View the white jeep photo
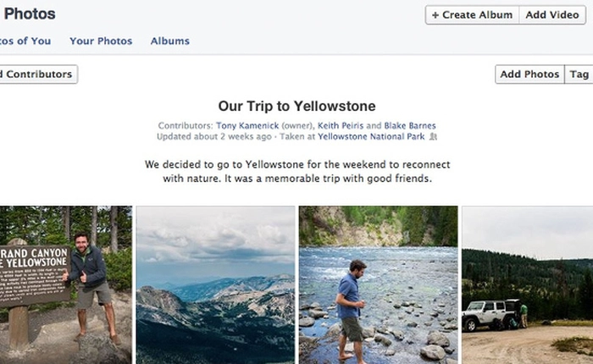Screen dimensions: 593x364 coord(527,284)
